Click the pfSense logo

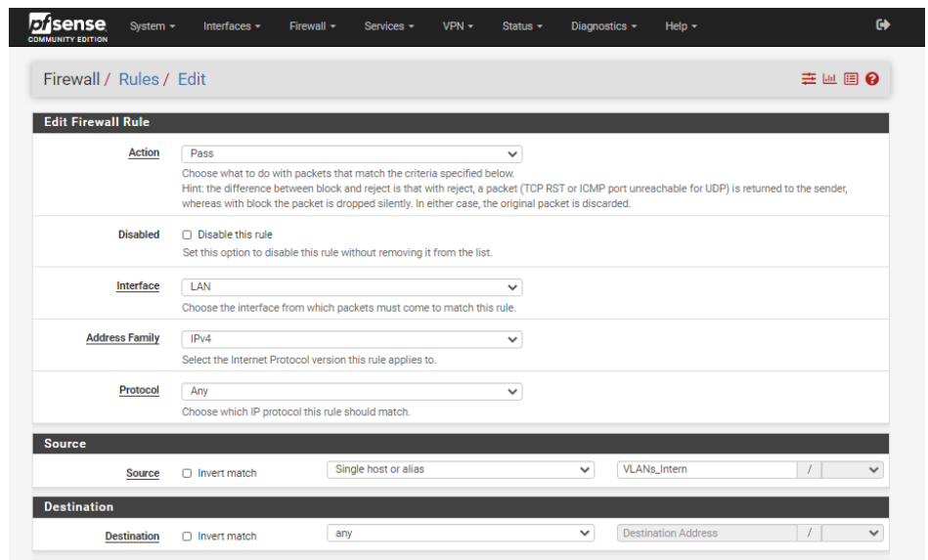click(x=67, y=26)
